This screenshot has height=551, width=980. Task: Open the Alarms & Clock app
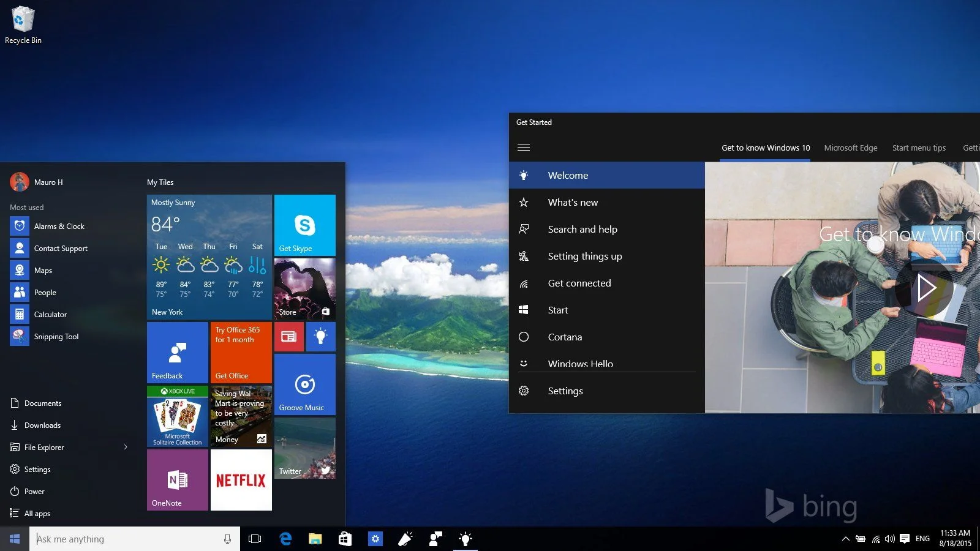click(59, 226)
